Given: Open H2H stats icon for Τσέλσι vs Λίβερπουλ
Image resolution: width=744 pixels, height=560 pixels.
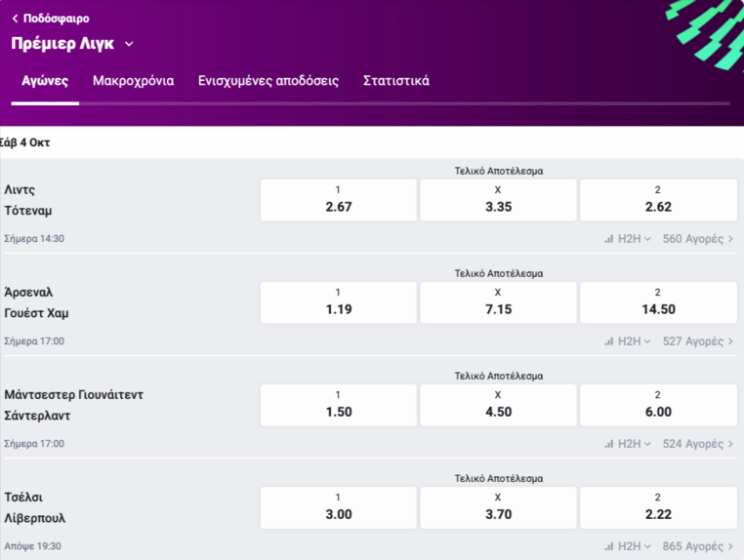Looking at the screenshot, I should (x=609, y=546).
